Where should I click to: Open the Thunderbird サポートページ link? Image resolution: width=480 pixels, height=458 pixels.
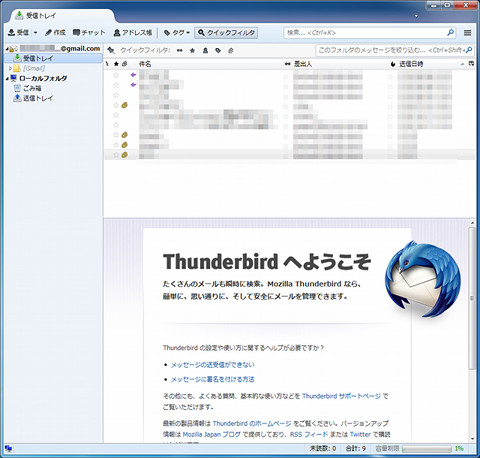tap(341, 396)
